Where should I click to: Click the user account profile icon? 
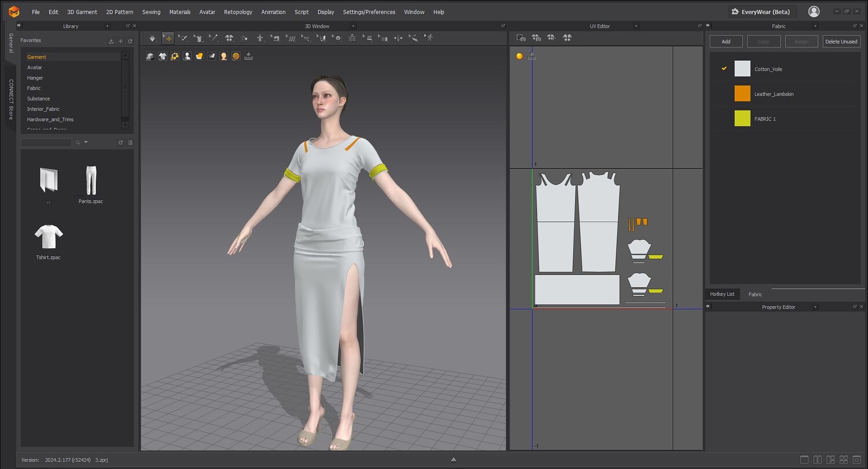point(814,12)
